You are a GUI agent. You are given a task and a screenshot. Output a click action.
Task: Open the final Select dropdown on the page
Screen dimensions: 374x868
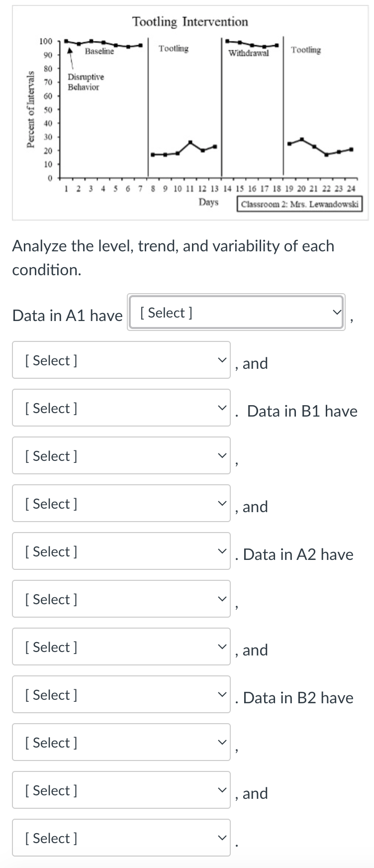tap(121, 838)
